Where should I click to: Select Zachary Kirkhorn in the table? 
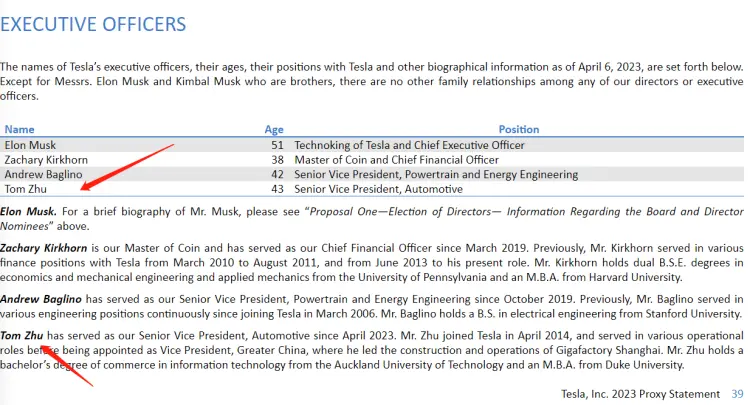coord(47,160)
